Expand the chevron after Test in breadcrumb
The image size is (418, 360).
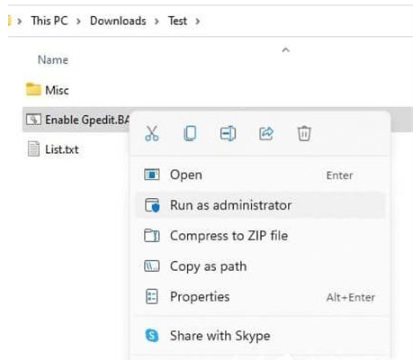pos(197,21)
